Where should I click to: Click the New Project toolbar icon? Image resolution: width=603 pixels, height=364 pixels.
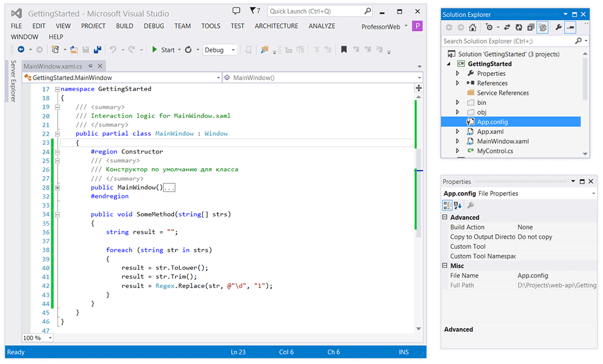[x=55, y=50]
